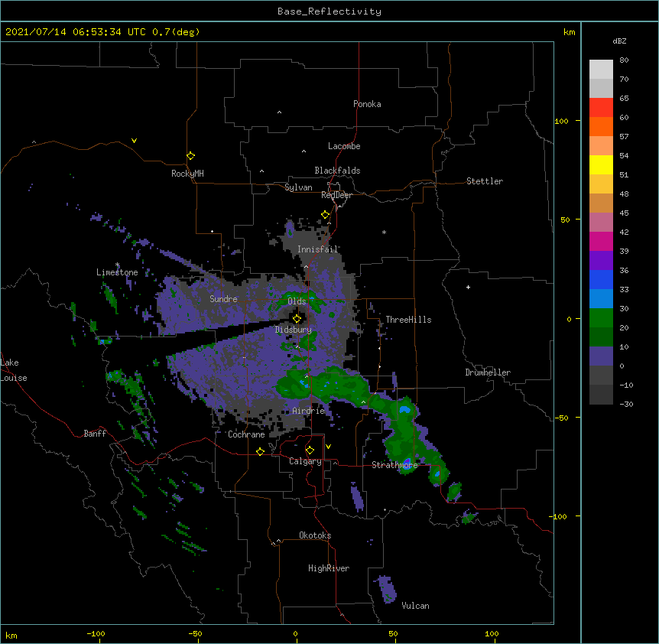Screen dimensions: 659x644
Task: Select the RedDeer city label
Action: pos(336,195)
